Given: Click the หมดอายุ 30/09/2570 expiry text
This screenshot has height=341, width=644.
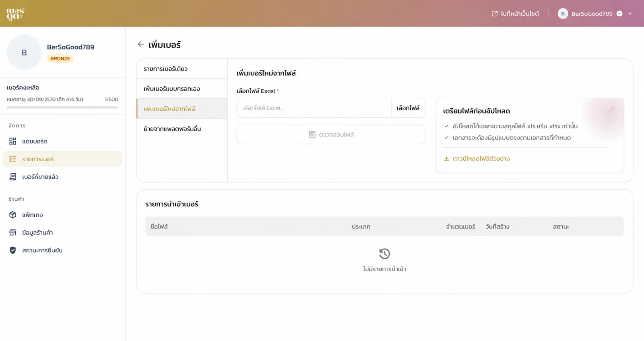Looking at the screenshot, I should 45,99.
